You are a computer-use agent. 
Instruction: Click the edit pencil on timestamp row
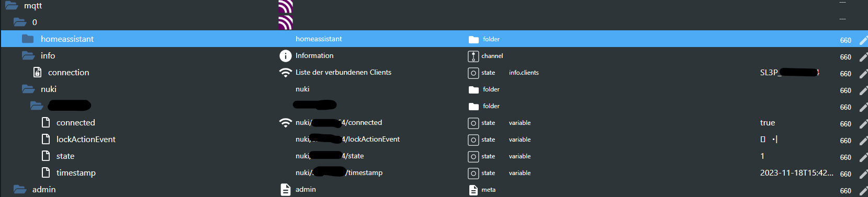pos(863,174)
